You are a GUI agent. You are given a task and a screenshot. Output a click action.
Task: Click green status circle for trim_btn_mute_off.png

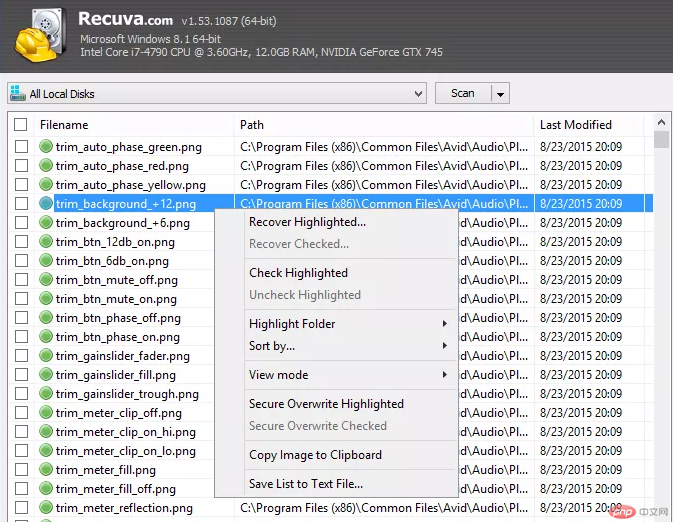pyautogui.click(x=46, y=279)
